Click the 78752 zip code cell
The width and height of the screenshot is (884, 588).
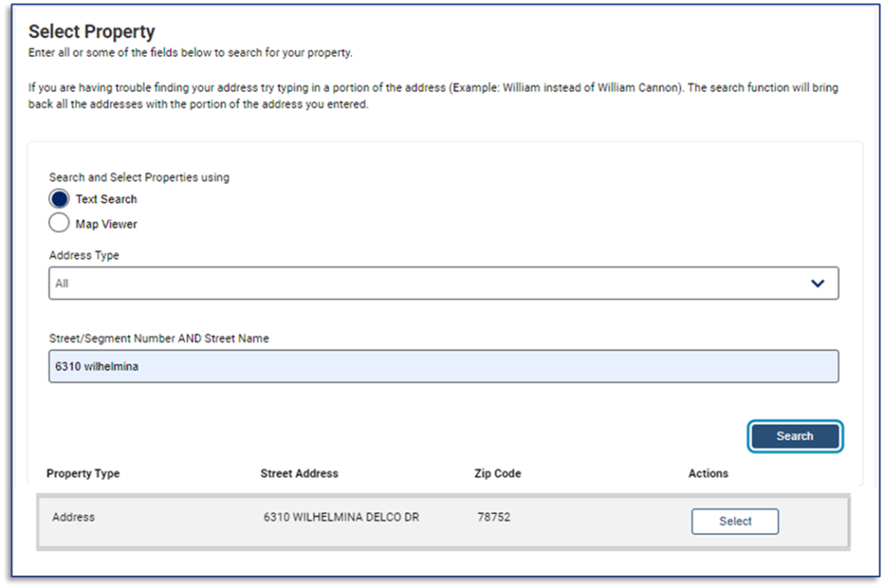pyautogui.click(x=494, y=517)
